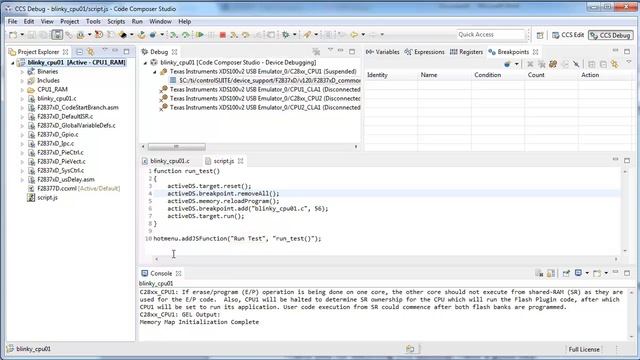
Task: Close the script.js editor tab
Action: coord(241,161)
